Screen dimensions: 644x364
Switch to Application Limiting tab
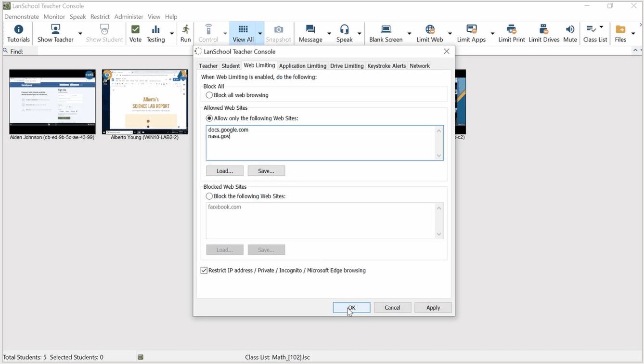pyautogui.click(x=303, y=66)
